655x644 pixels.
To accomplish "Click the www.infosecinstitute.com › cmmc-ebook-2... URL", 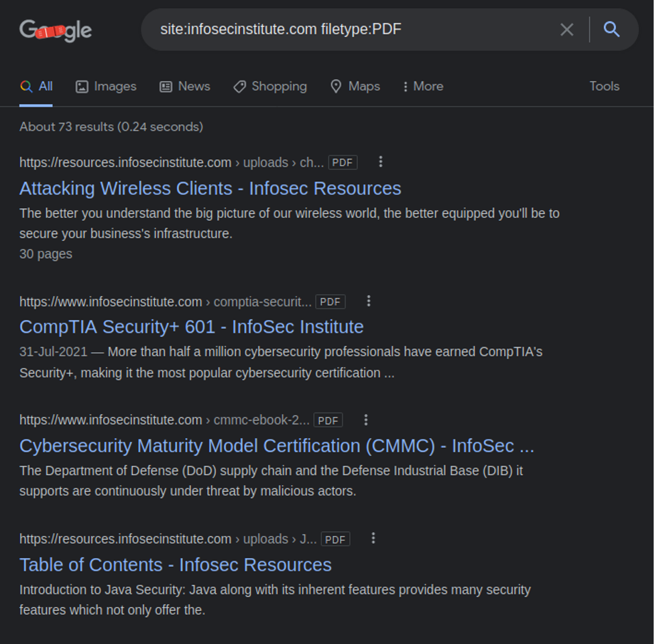I will click(164, 420).
